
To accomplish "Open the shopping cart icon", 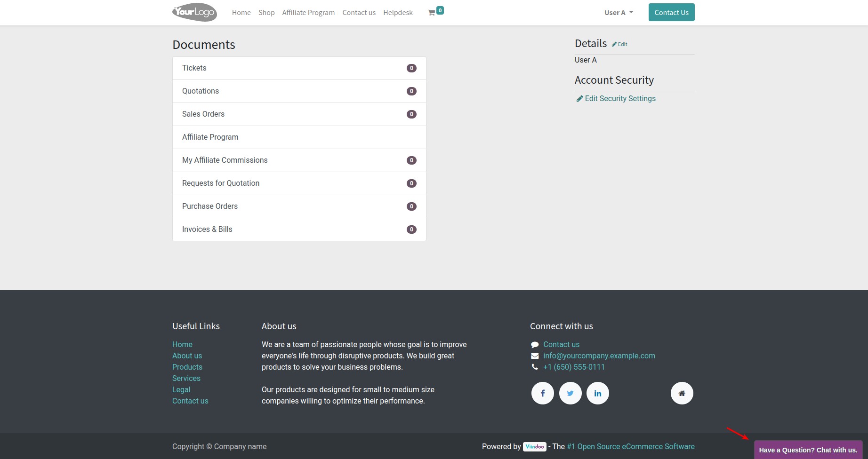I will click(x=432, y=12).
